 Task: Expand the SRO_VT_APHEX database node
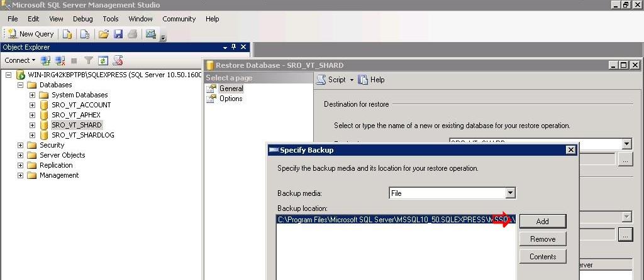pyautogui.click(x=33, y=115)
